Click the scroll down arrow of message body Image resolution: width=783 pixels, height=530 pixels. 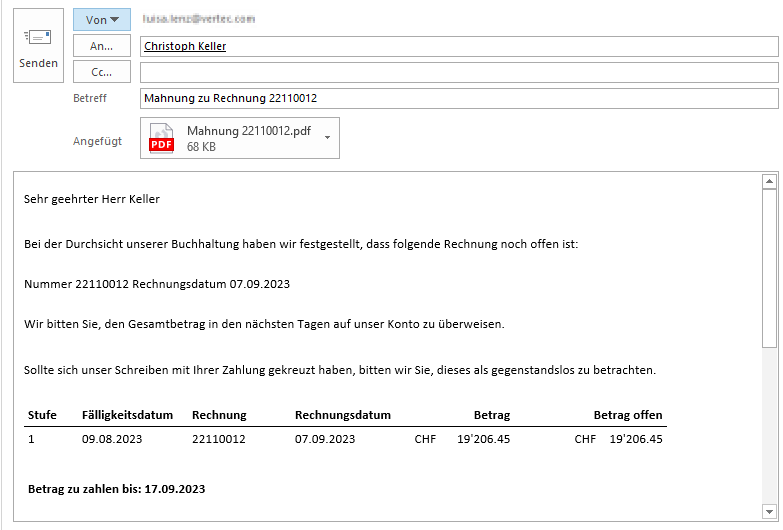pos(769,510)
